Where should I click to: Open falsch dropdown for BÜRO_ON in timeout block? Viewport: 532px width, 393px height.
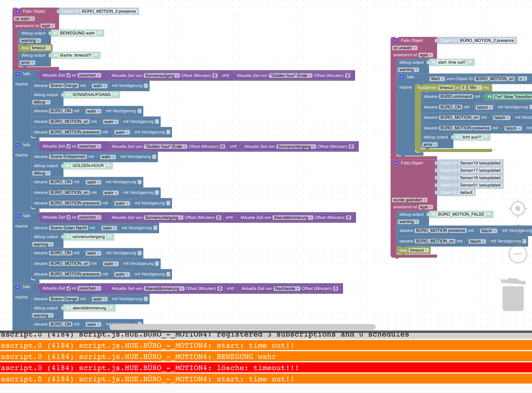pos(484,107)
